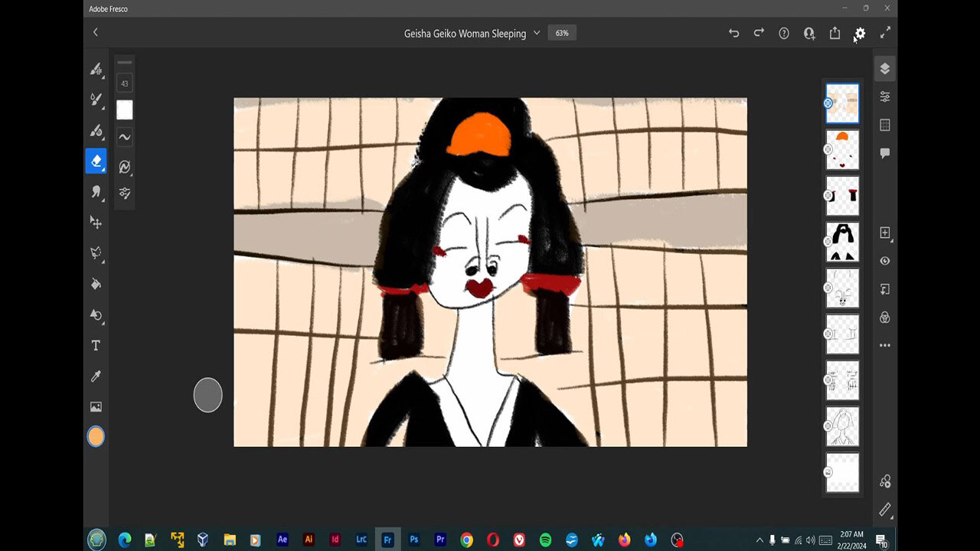This screenshot has height=551, width=980.
Task: Click the mask layer contents icon
Action: (x=885, y=289)
